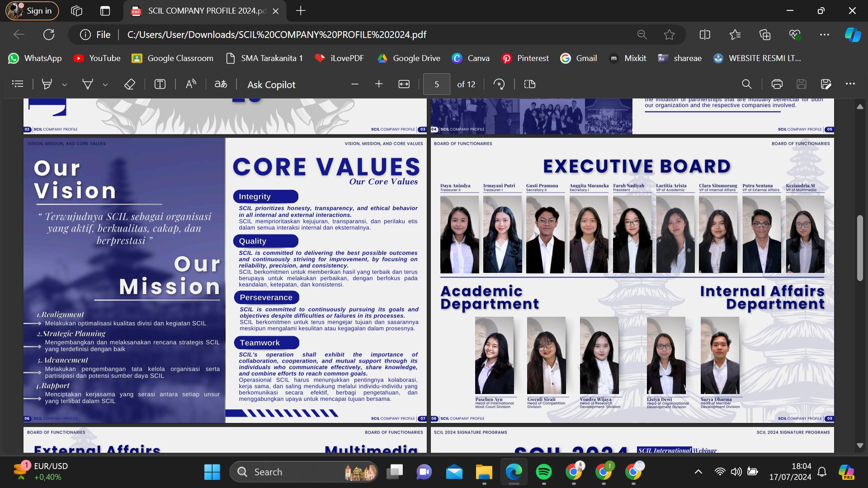Click the Sign in profile button

(x=32, y=11)
